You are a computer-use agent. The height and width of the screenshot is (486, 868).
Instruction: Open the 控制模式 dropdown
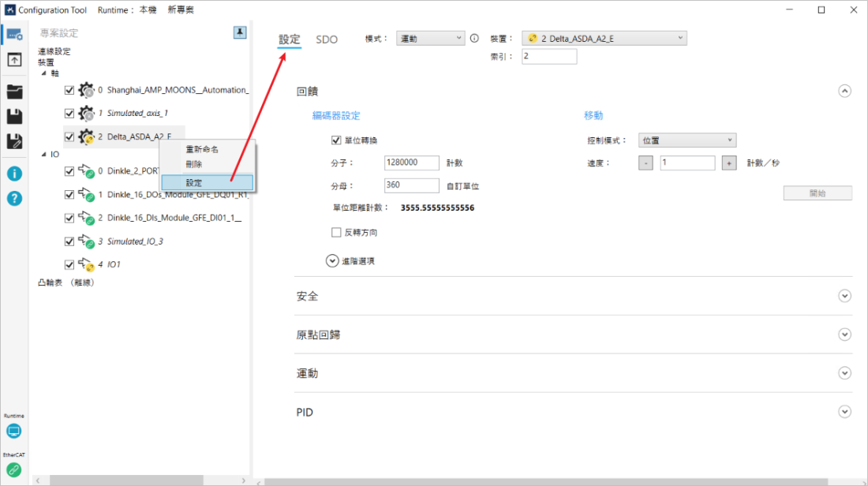click(687, 140)
